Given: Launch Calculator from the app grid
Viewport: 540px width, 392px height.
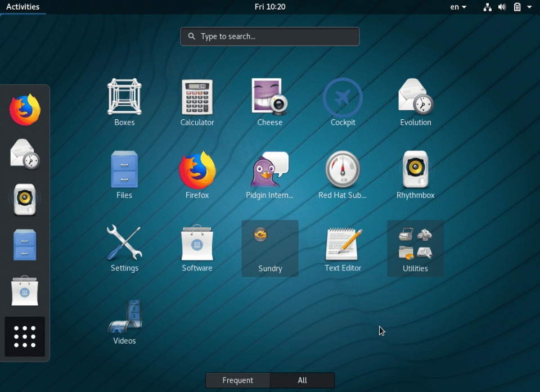Looking at the screenshot, I should (x=197, y=102).
